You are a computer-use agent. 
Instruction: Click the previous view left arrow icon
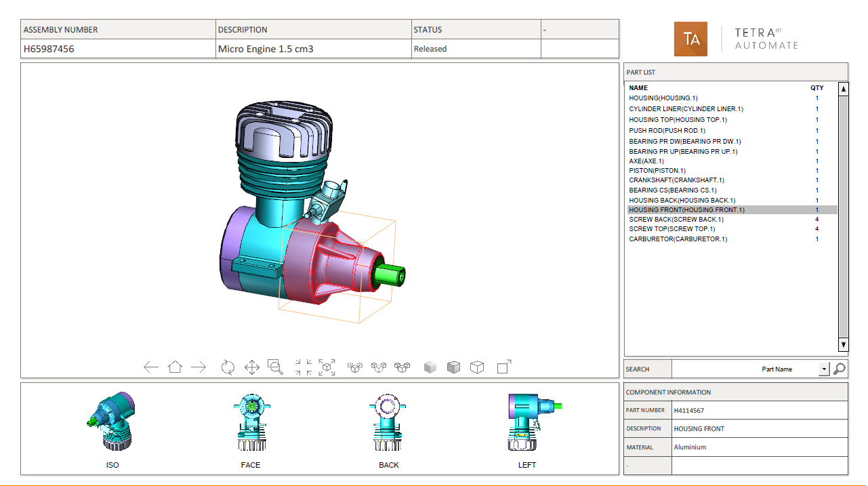[151, 367]
